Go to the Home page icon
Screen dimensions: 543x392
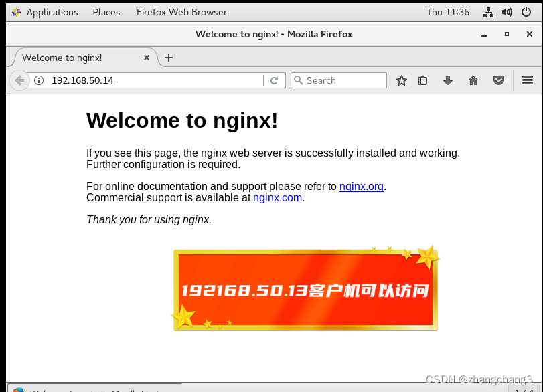(473, 80)
